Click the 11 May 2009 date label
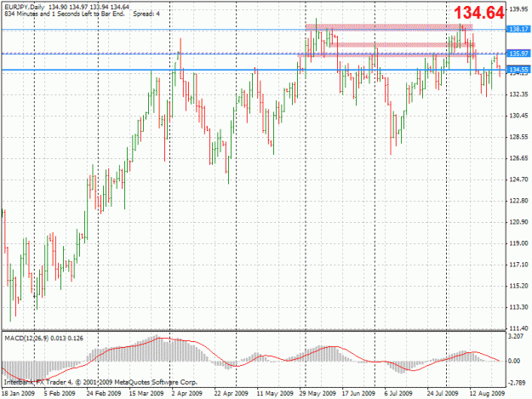532x399 pixels. tap(275, 393)
